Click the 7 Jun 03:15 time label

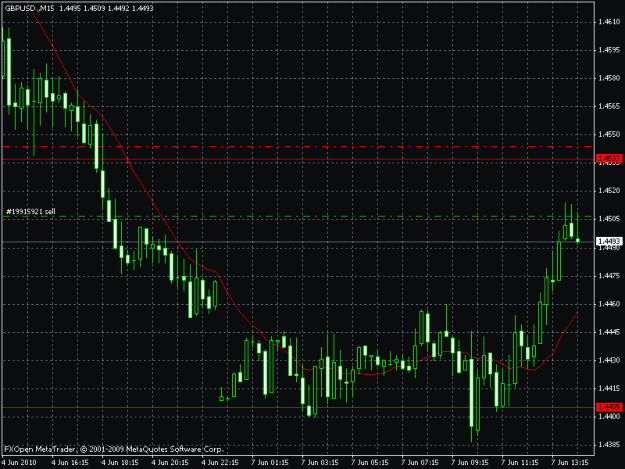pos(320,463)
